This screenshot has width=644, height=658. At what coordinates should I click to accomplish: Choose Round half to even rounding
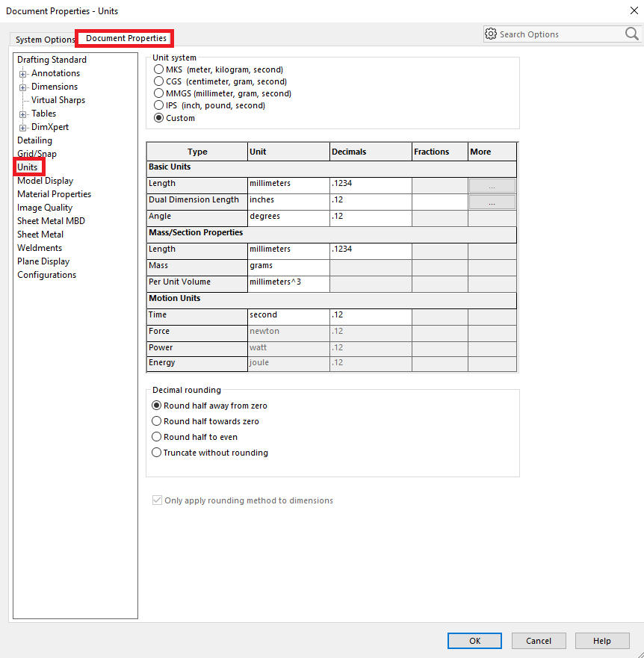(157, 437)
